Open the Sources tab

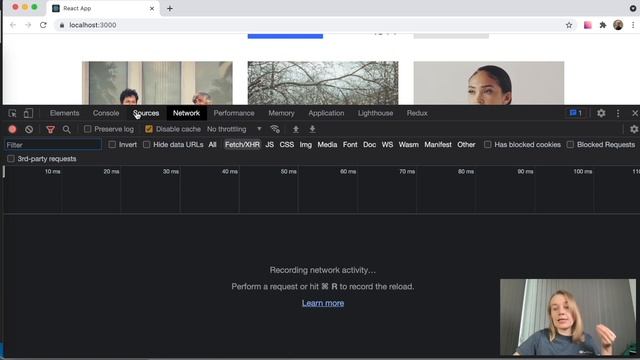(x=146, y=113)
